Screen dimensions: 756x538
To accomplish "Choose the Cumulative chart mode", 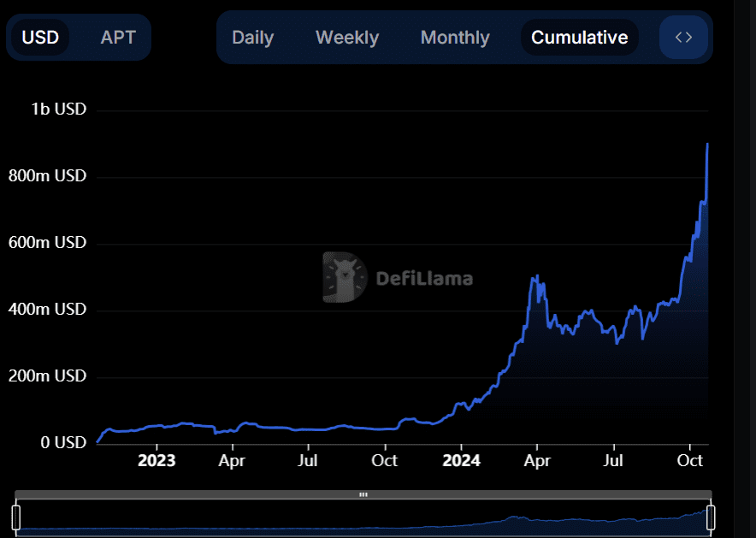I will pyautogui.click(x=580, y=38).
